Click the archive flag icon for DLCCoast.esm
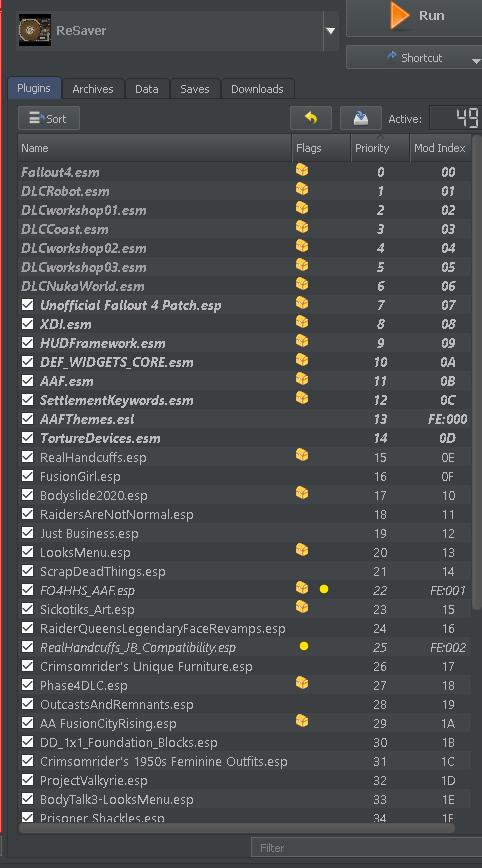This screenshot has width=482, height=868. point(302,227)
